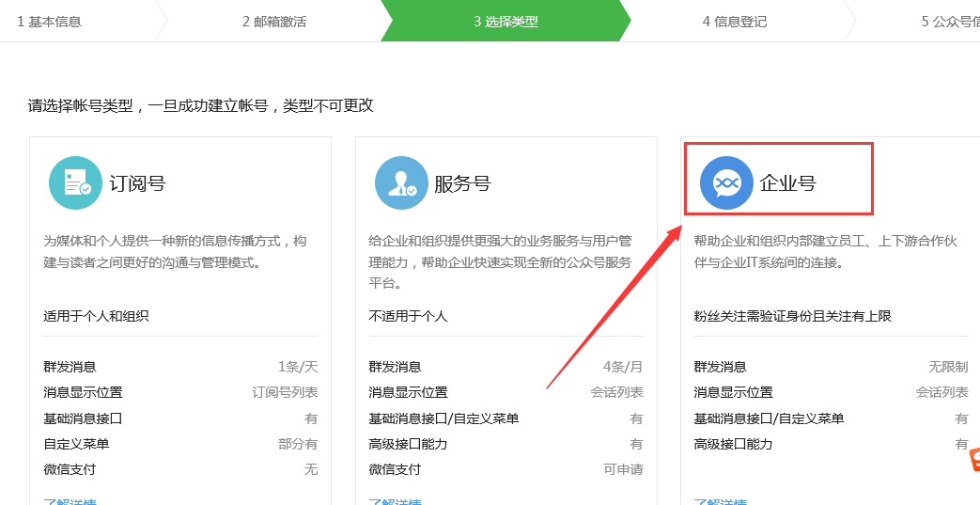Image resolution: width=980 pixels, height=505 pixels.
Task: Click 基础消息接口 label in 订阅号 card
Action: [x=83, y=418]
